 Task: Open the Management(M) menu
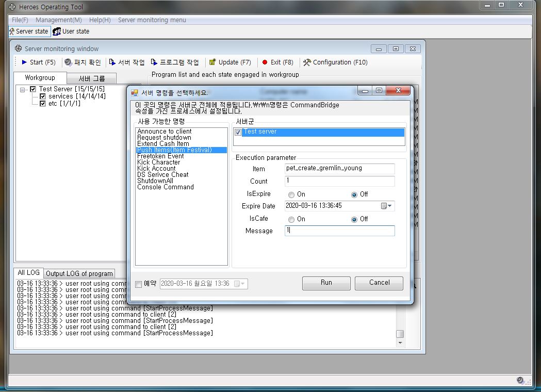coord(59,20)
